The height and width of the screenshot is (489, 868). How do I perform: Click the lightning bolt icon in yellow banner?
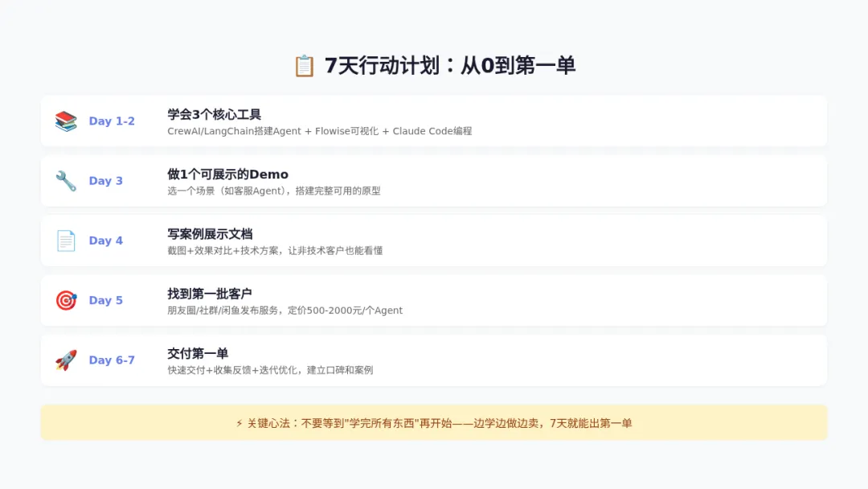[240, 423]
